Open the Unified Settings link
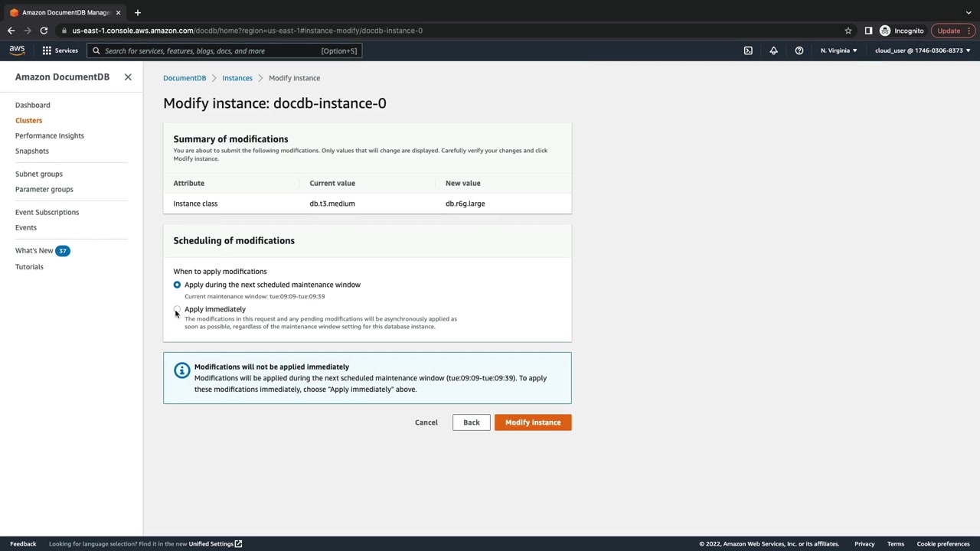 click(215, 544)
